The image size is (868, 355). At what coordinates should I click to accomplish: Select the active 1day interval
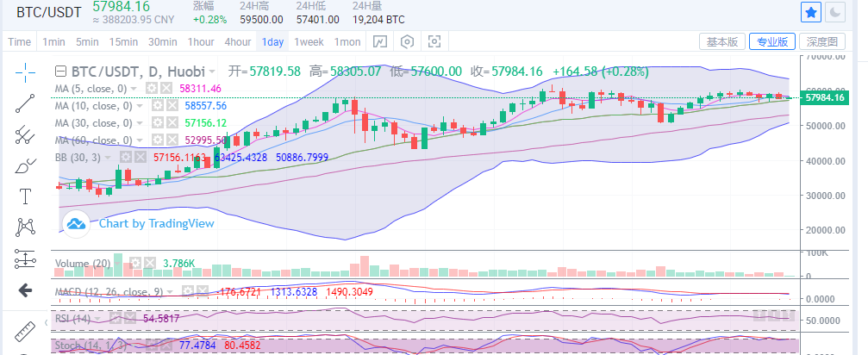[273, 42]
